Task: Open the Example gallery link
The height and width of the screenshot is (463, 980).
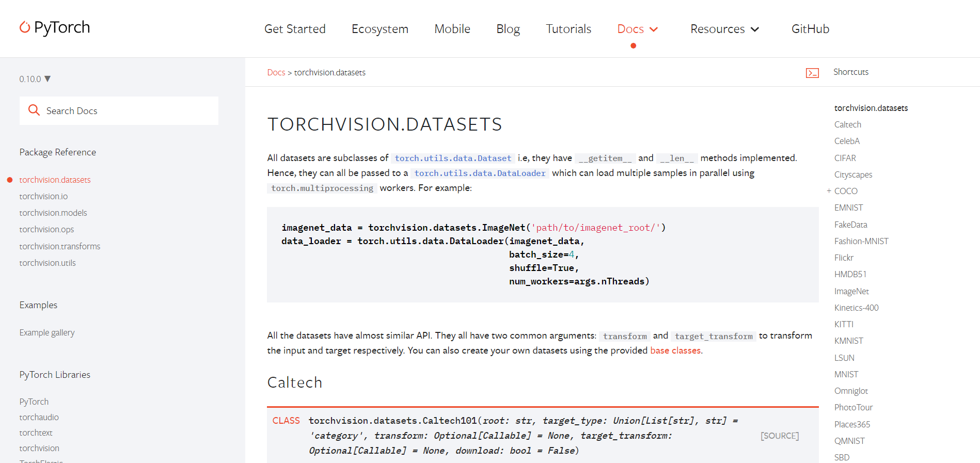Action: (x=47, y=332)
